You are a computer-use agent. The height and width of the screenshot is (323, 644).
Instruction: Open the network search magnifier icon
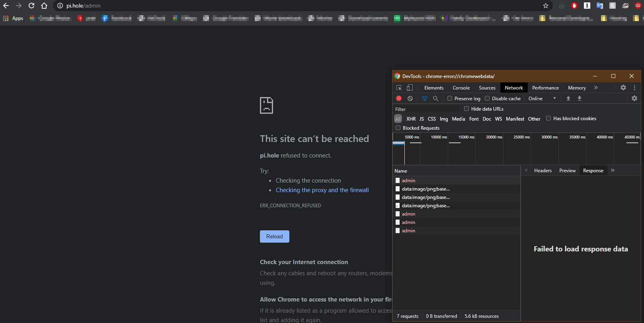tap(436, 98)
